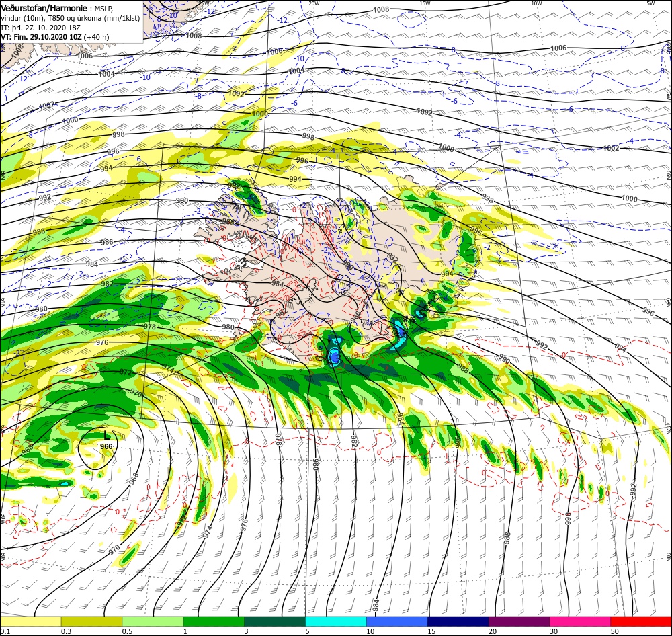Screen dimensions: 672x636
Task: Click the light green 0.5–1 legend swatch
Action: (153, 621)
